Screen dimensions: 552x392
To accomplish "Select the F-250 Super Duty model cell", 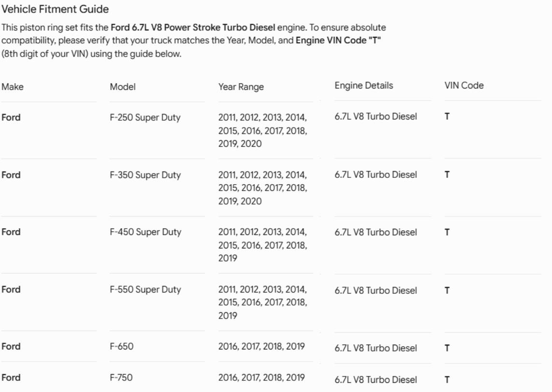I will pos(145,117).
